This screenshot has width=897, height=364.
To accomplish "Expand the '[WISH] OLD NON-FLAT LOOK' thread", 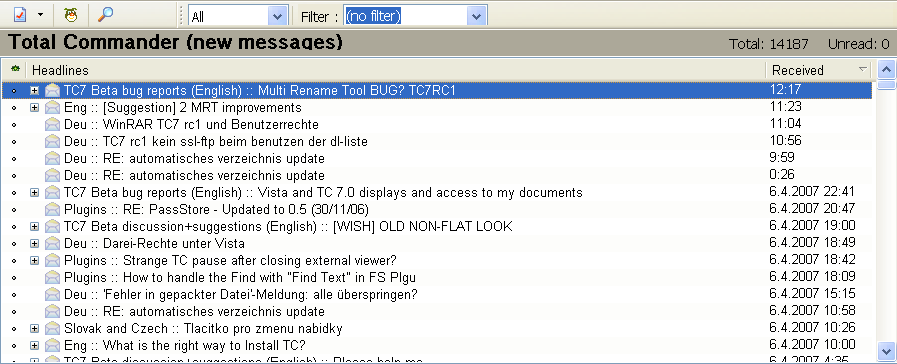I will point(34,227).
